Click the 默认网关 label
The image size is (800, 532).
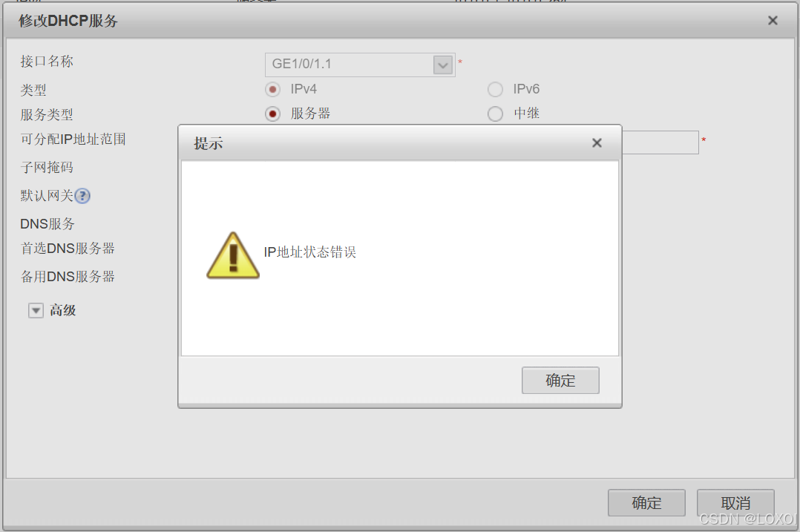pyautogui.click(x=47, y=196)
